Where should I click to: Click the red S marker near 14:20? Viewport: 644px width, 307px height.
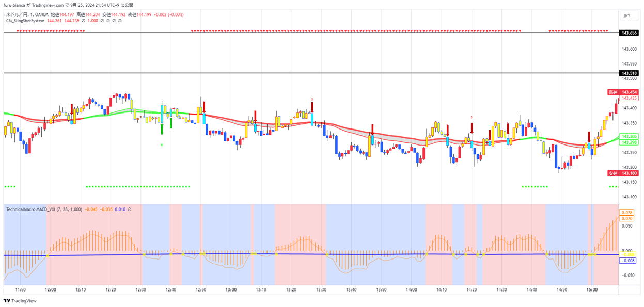coord(472,117)
